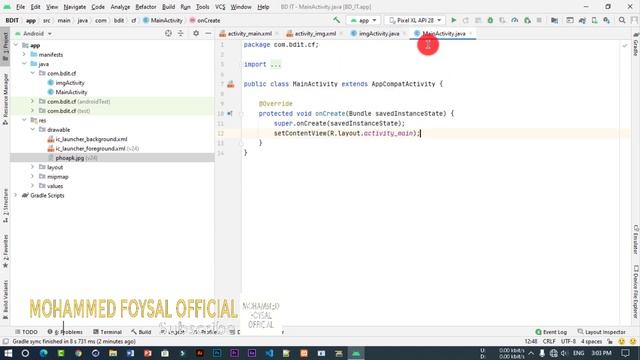Switch to imgActivity.java tab
The image size is (640, 360).
pyautogui.click(x=379, y=33)
